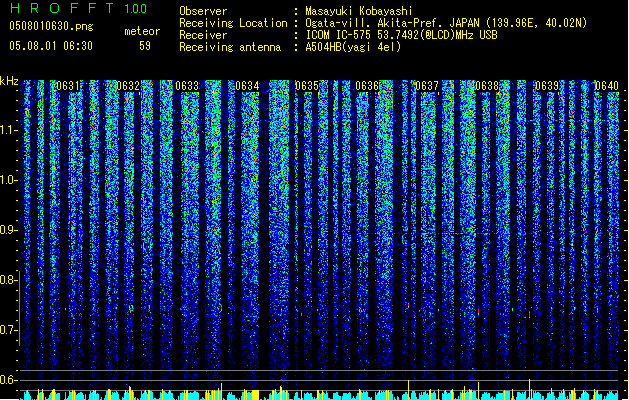Image resolution: width=629 pixels, height=400 pixels.
Task: Click the 0635 time marker
Action: 307,86
